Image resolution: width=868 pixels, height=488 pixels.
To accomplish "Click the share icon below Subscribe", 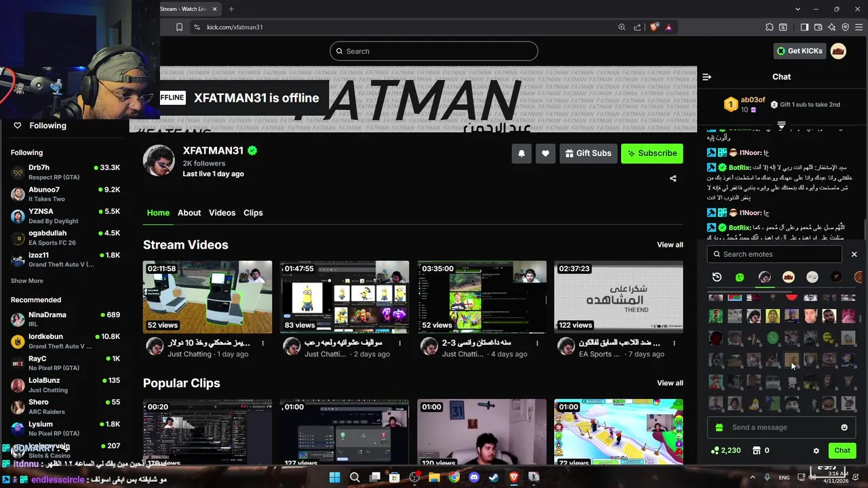I will (x=673, y=178).
